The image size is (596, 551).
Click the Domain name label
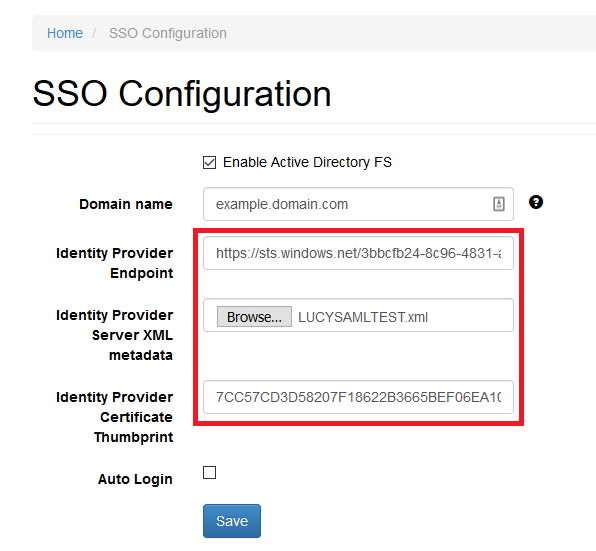(x=126, y=204)
